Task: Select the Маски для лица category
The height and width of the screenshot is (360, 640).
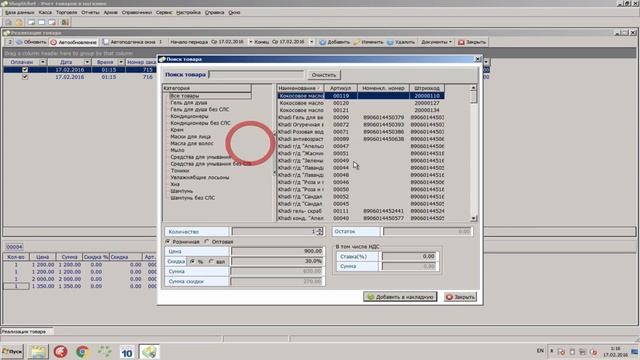Action: pos(191,137)
